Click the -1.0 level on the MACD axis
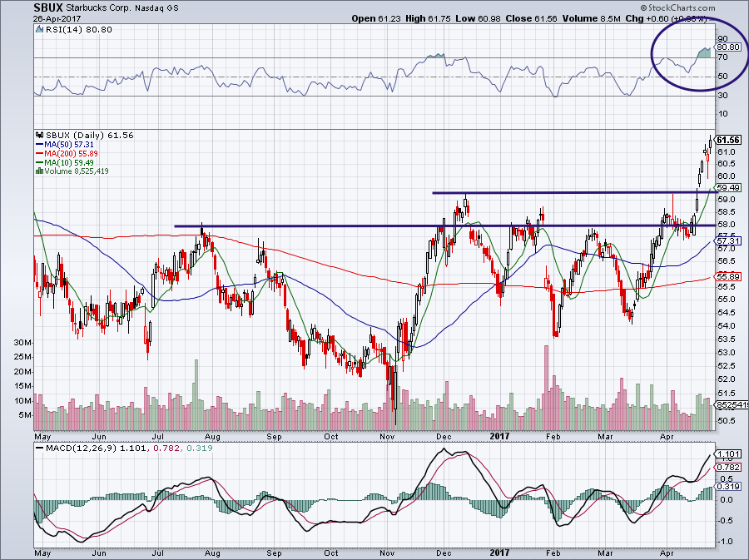Viewport: 749px width, 560px height. click(724, 542)
